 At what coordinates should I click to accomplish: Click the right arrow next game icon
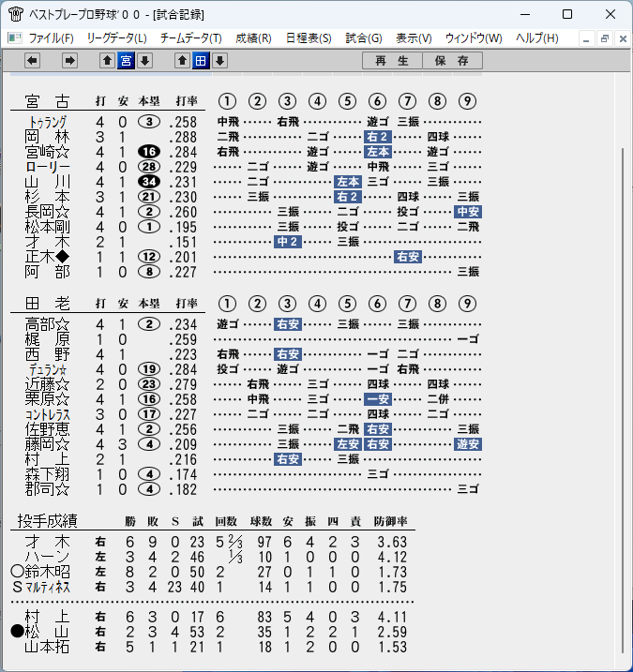(69, 60)
